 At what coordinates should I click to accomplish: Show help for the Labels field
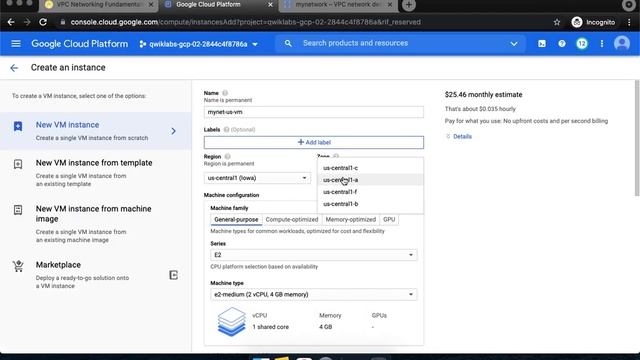pyautogui.click(x=226, y=129)
